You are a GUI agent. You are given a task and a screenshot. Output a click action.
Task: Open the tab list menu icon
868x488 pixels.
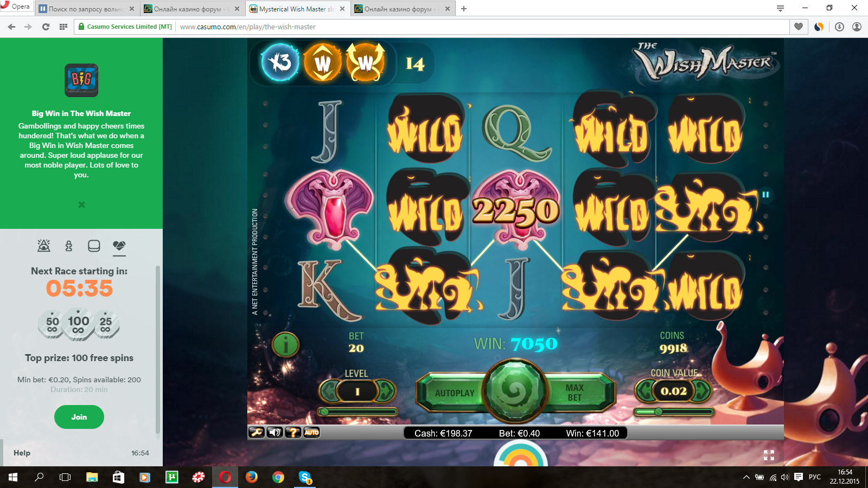780,8
